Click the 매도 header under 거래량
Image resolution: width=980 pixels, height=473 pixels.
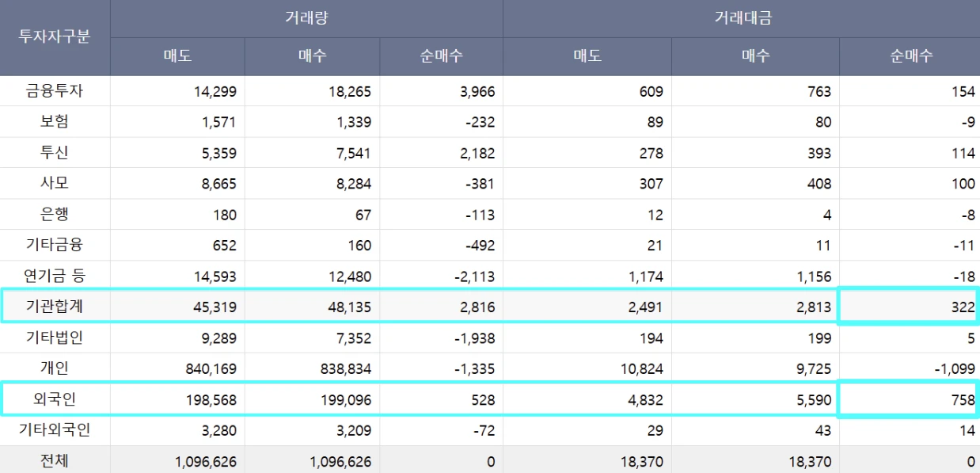177,56
